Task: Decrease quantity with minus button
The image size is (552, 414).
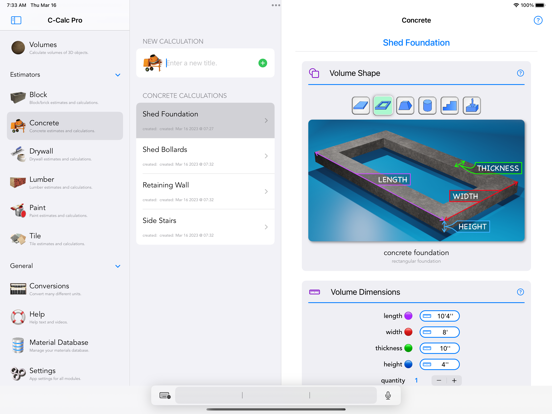Action: point(439,381)
